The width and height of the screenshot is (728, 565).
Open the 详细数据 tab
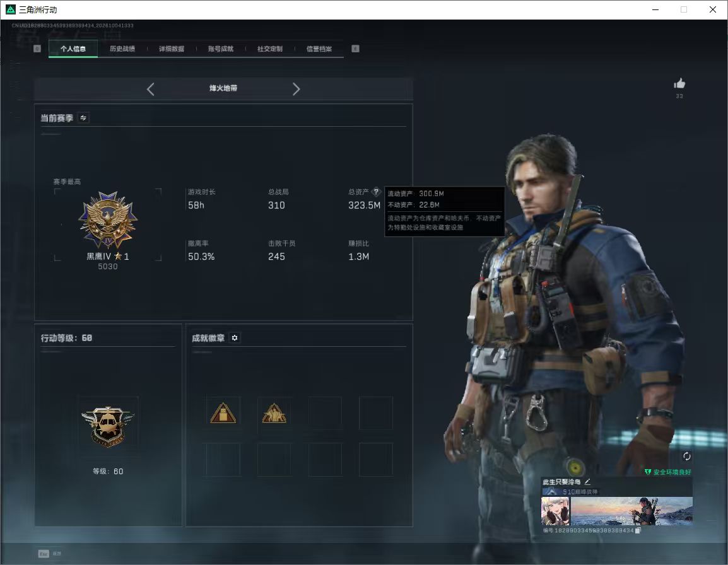[x=172, y=49]
